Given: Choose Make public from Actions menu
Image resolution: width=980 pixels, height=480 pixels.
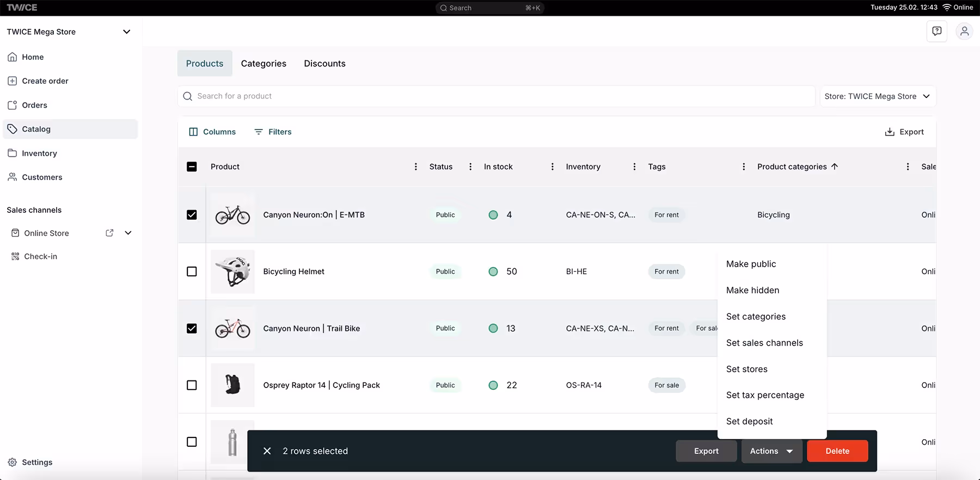Looking at the screenshot, I should point(772,264).
